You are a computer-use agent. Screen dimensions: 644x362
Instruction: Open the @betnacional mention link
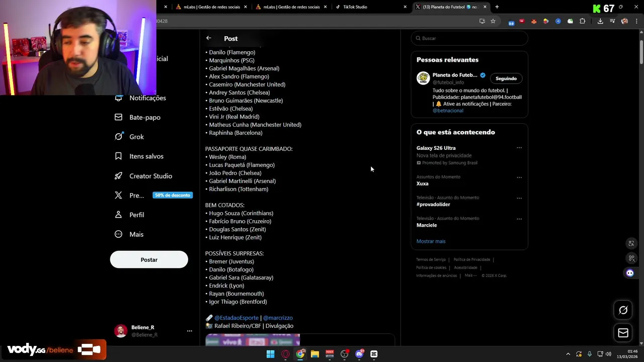(448, 111)
